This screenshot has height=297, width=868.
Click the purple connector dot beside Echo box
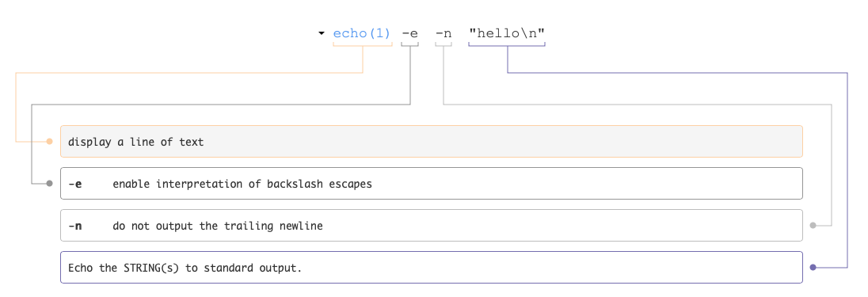pos(813,268)
